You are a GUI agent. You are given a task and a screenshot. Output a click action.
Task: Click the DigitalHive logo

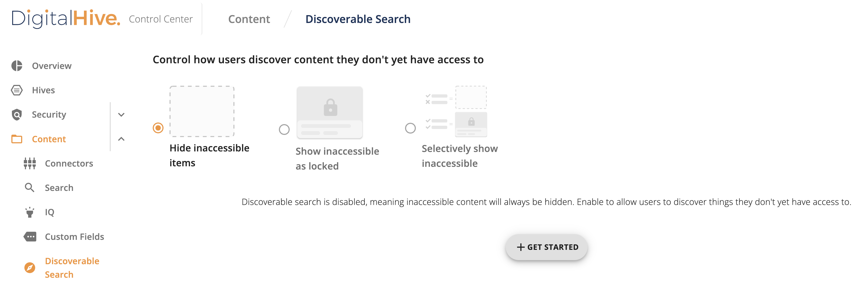(66, 18)
